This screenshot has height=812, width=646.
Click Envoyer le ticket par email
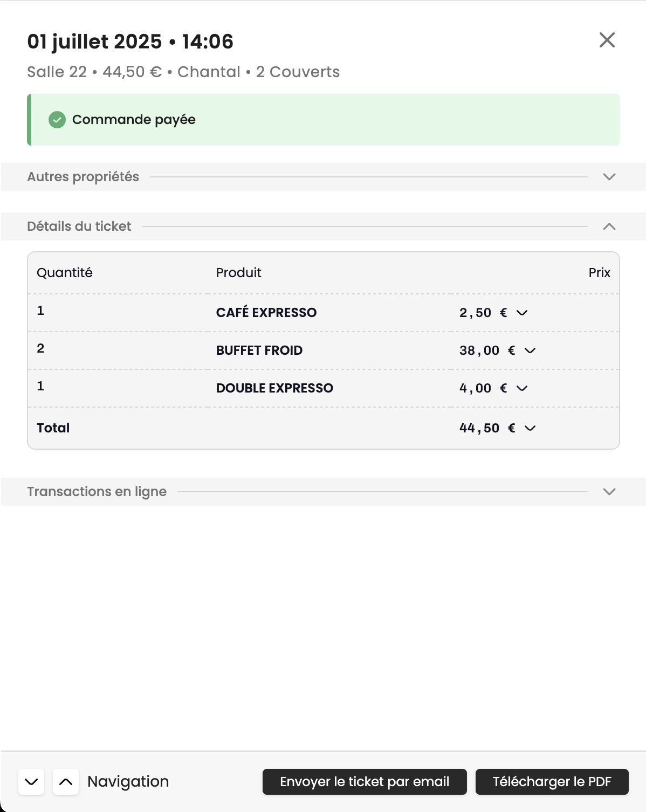[x=365, y=782]
